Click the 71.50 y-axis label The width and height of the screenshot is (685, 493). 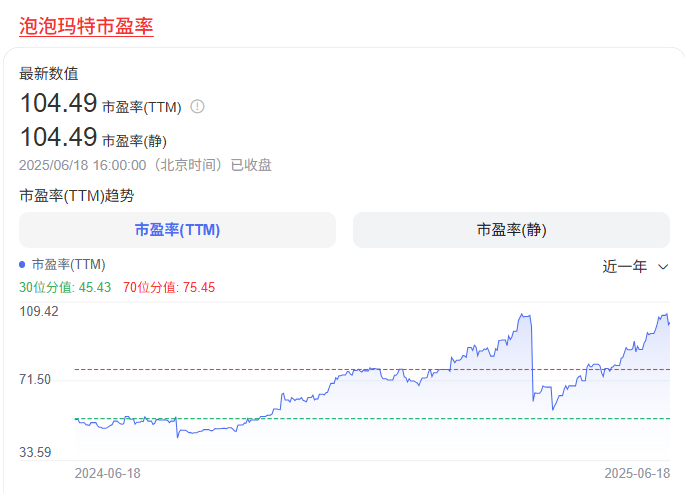pyautogui.click(x=35, y=379)
